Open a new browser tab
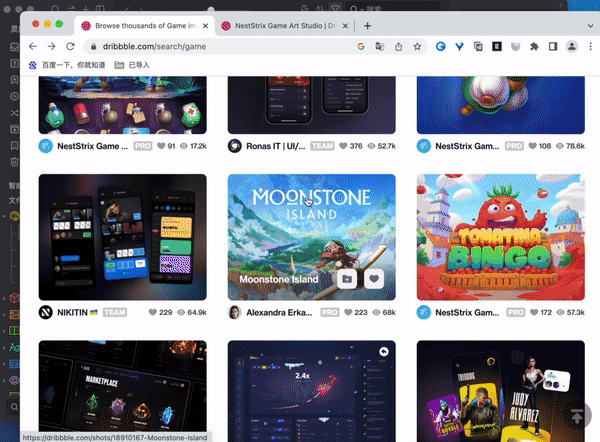600x442 pixels. [367, 26]
